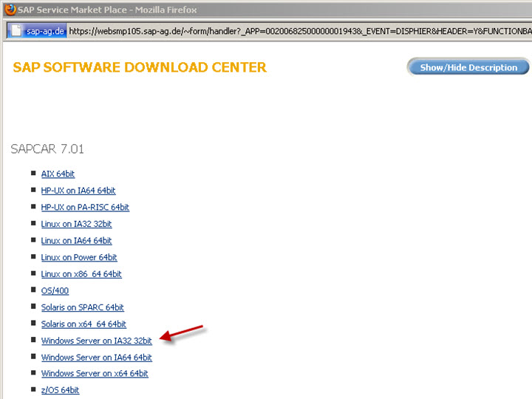The image size is (532, 399).
Task: Choose the Linux on IA32 32bit link
Action: (76, 224)
